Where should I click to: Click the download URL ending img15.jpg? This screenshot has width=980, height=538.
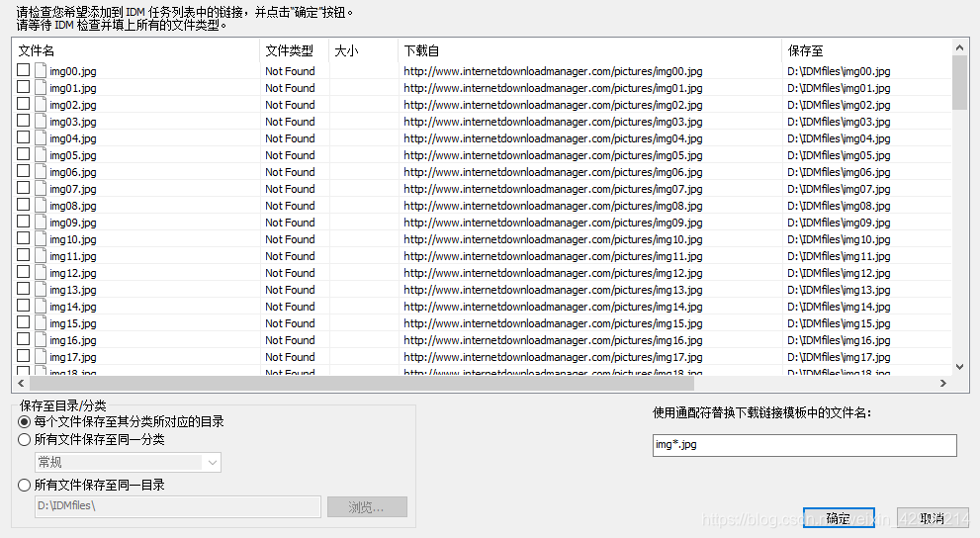[x=553, y=323]
